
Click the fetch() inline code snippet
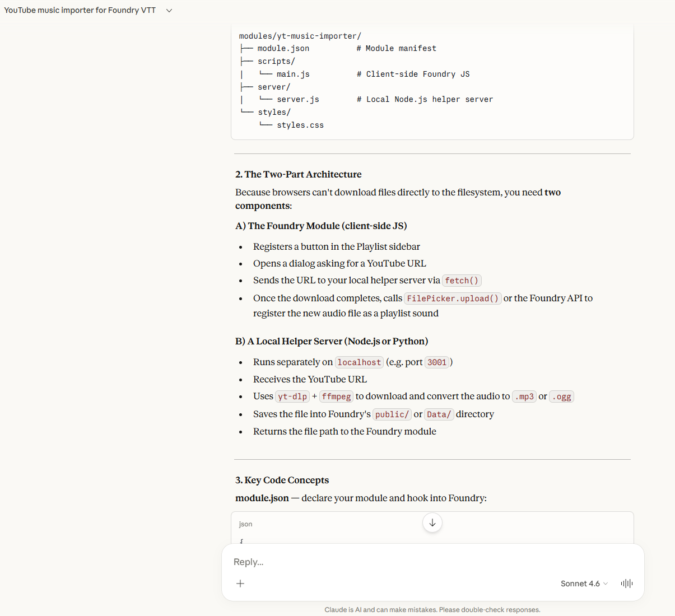click(x=462, y=281)
